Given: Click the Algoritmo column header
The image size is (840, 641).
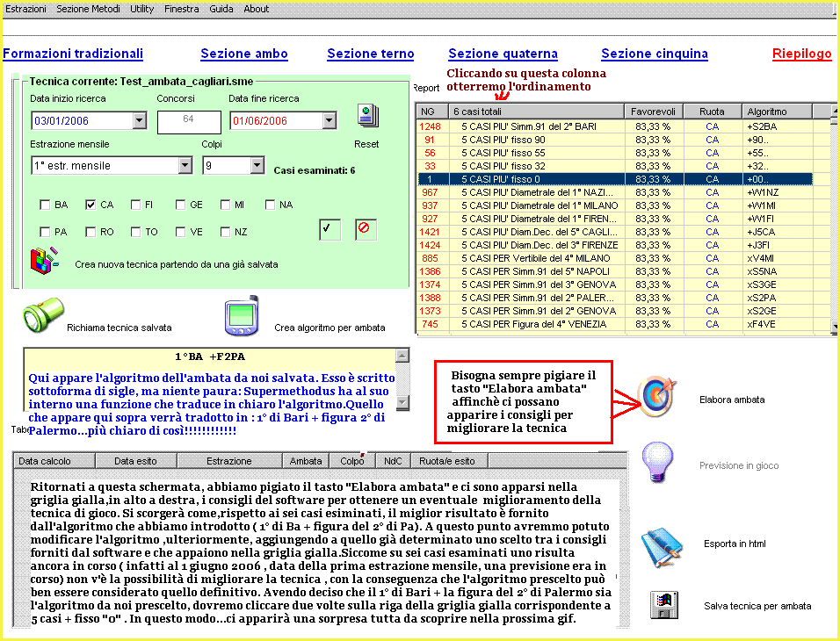Looking at the screenshot, I should point(778,112).
